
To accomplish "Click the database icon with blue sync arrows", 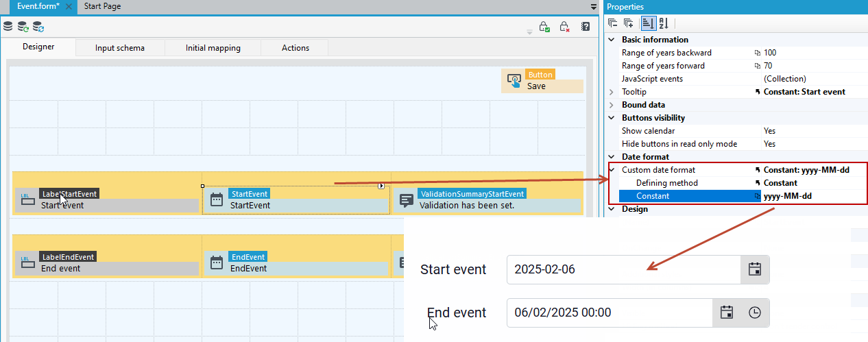I will [38, 27].
